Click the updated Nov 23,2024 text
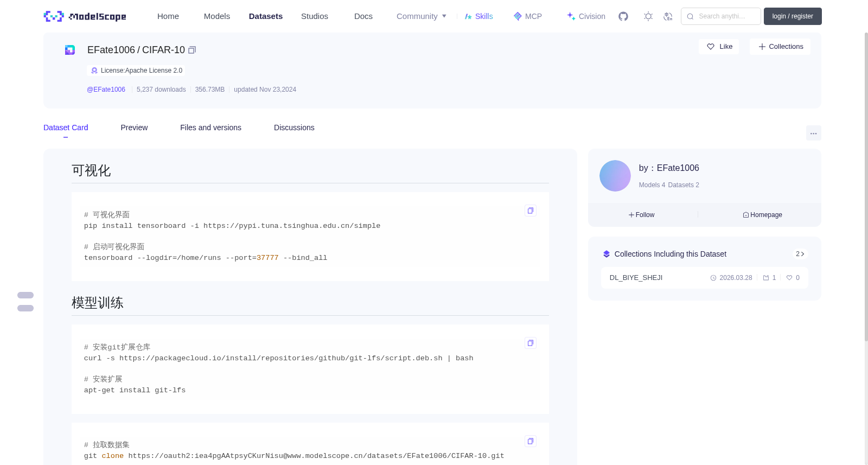868x465 pixels. [x=265, y=90]
